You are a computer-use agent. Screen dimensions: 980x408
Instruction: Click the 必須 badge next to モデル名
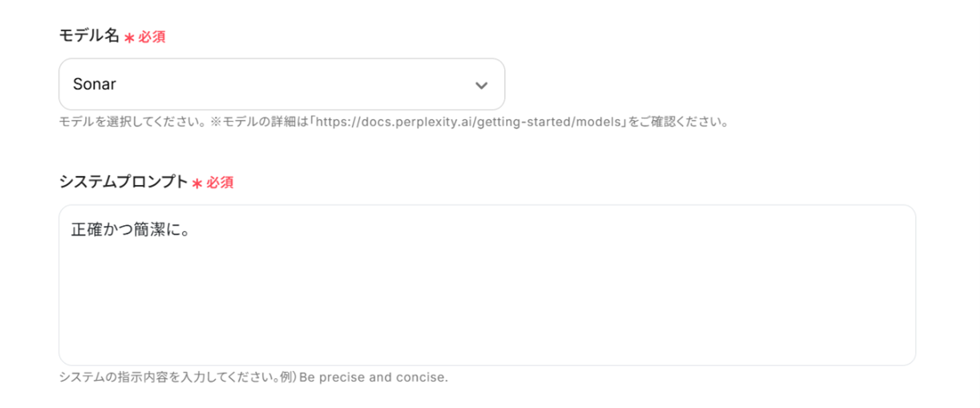coord(152,37)
